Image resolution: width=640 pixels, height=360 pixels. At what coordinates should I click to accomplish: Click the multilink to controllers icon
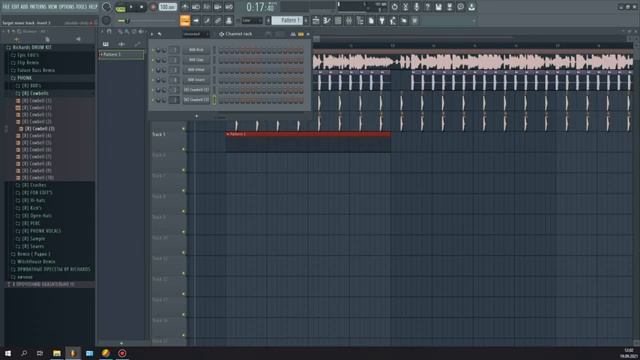click(x=229, y=20)
